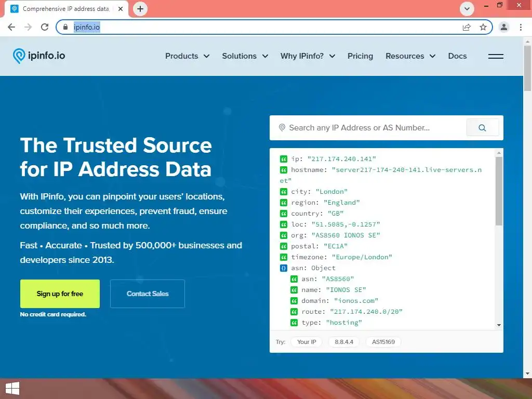Select the route value "217.174.240.0/20"

click(x=366, y=312)
